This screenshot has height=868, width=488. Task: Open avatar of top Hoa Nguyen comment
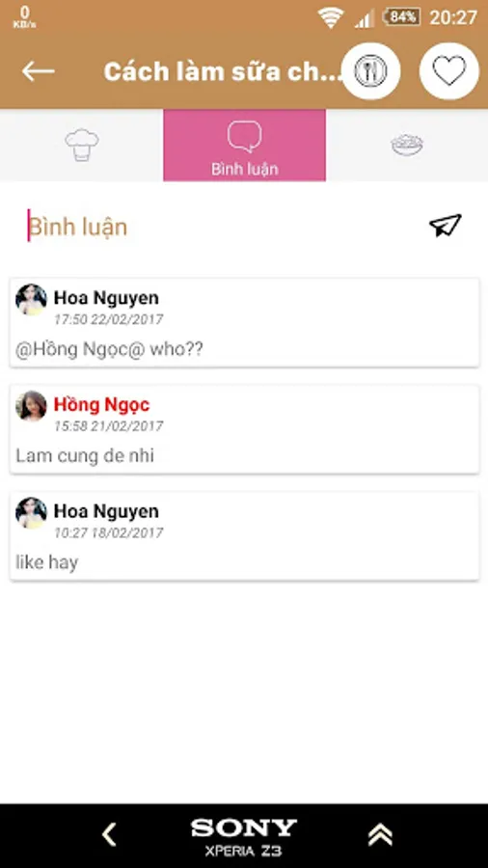point(32,300)
